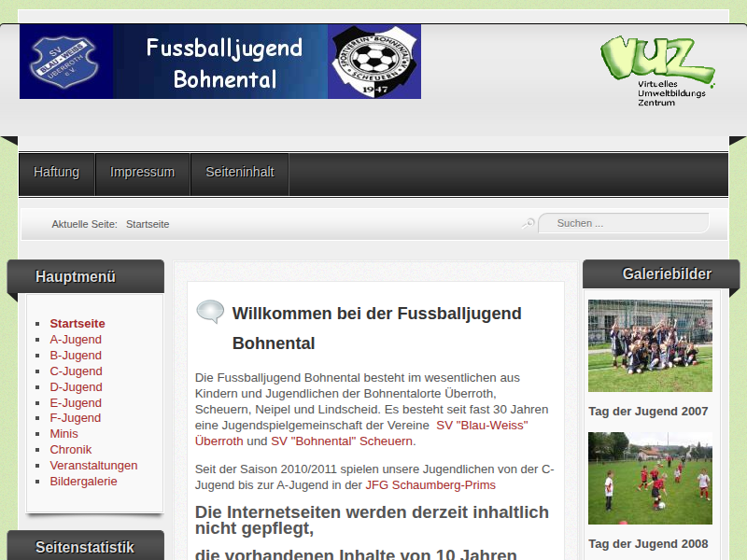Go to Startseite in the breadcrumb
The height and width of the screenshot is (560, 747).
click(x=148, y=224)
